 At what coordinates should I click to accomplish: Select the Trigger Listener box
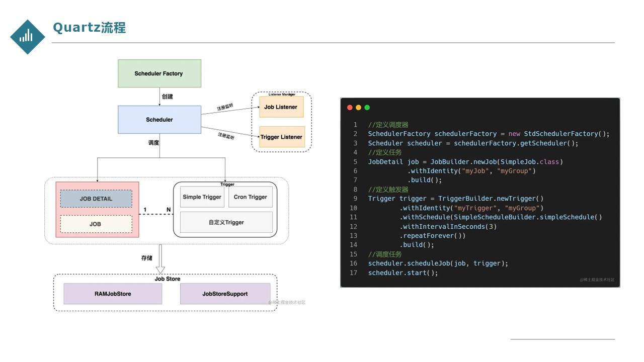(x=282, y=137)
